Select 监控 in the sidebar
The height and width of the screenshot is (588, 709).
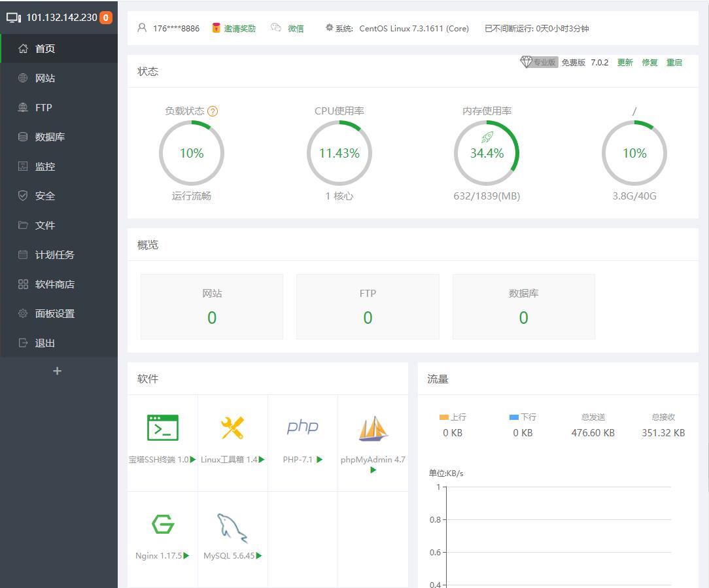(x=59, y=166)
